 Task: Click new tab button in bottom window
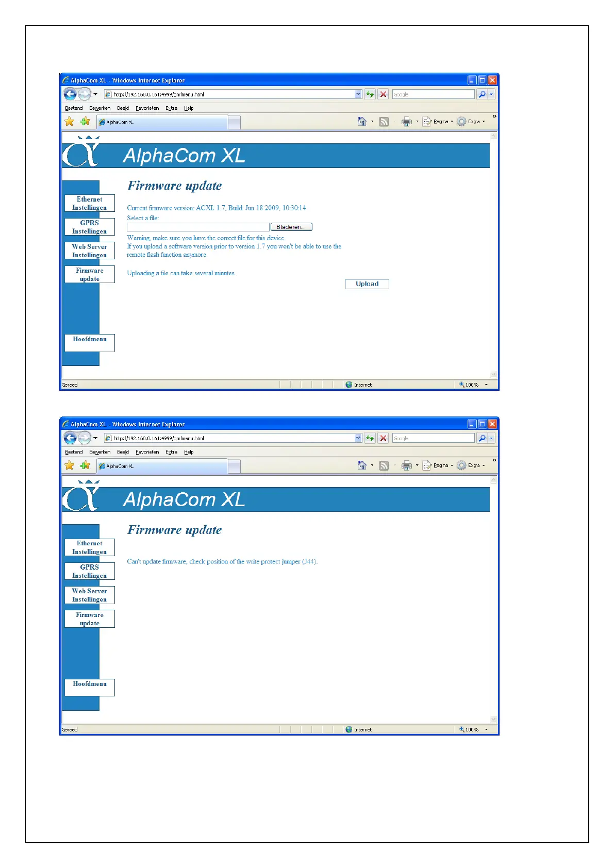coord(234,466)
